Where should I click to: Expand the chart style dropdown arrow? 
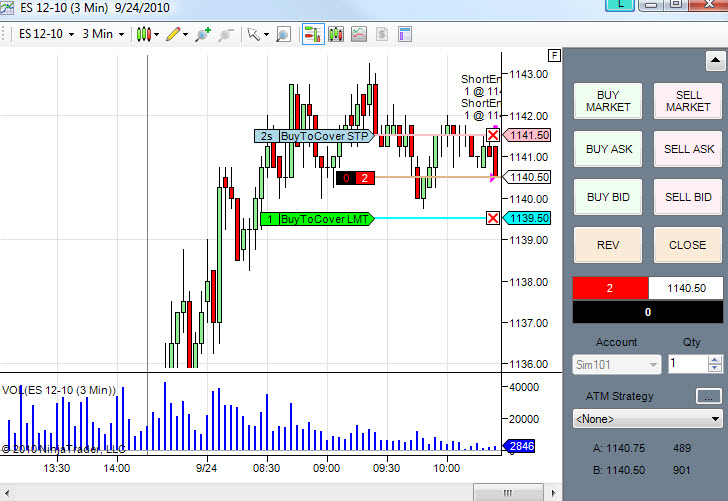(x=156, y=34)
